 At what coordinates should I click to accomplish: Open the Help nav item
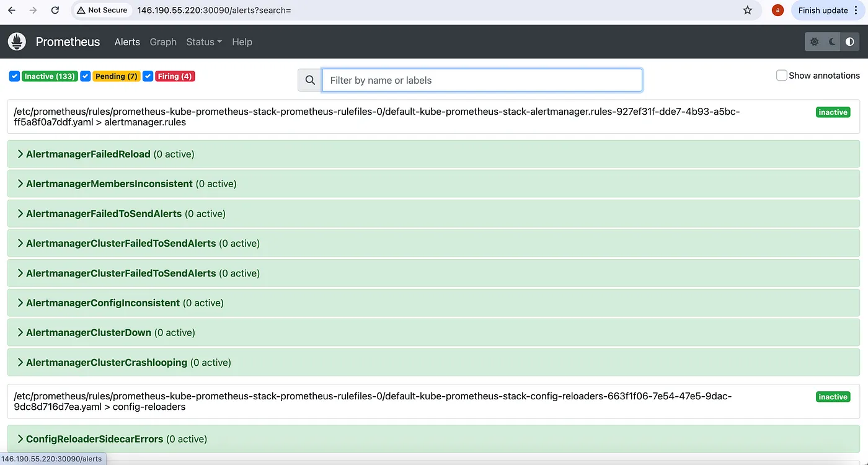[242, 42]
